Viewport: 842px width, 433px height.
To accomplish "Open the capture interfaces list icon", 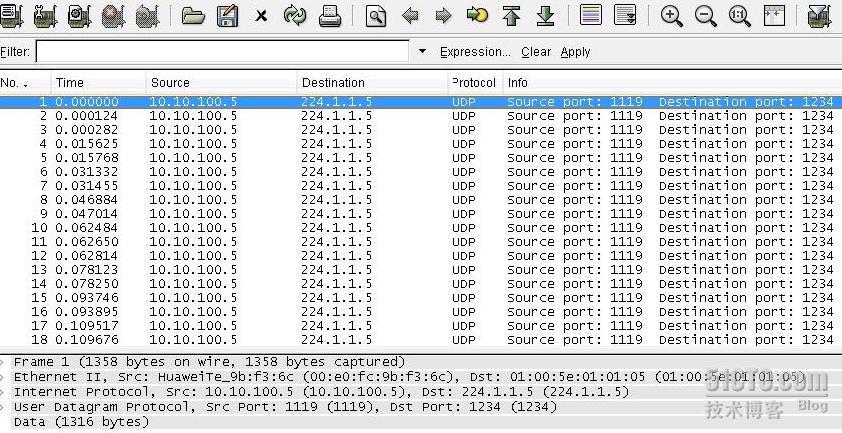I will point(11,16).
